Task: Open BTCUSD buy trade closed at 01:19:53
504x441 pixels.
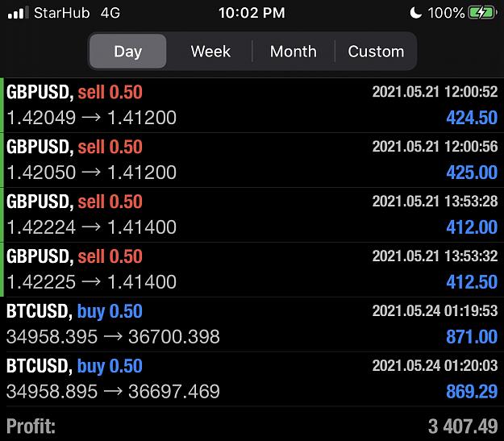Action: (x=252, y=324)
